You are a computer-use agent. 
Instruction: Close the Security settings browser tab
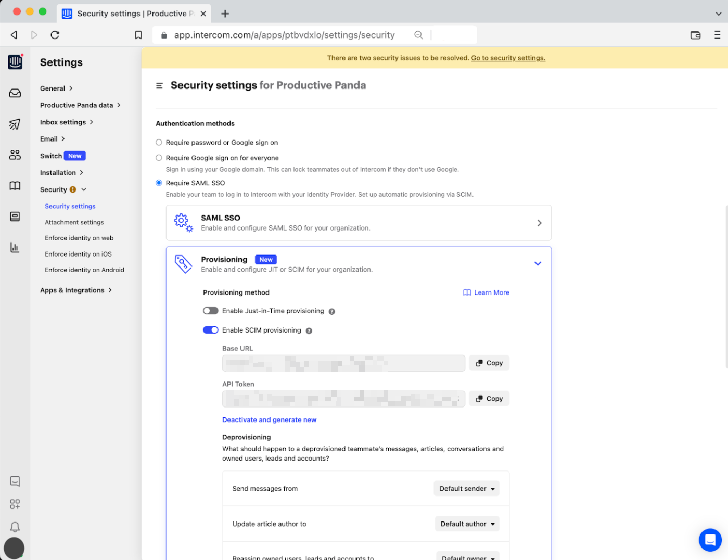click(x=203, y=14)
